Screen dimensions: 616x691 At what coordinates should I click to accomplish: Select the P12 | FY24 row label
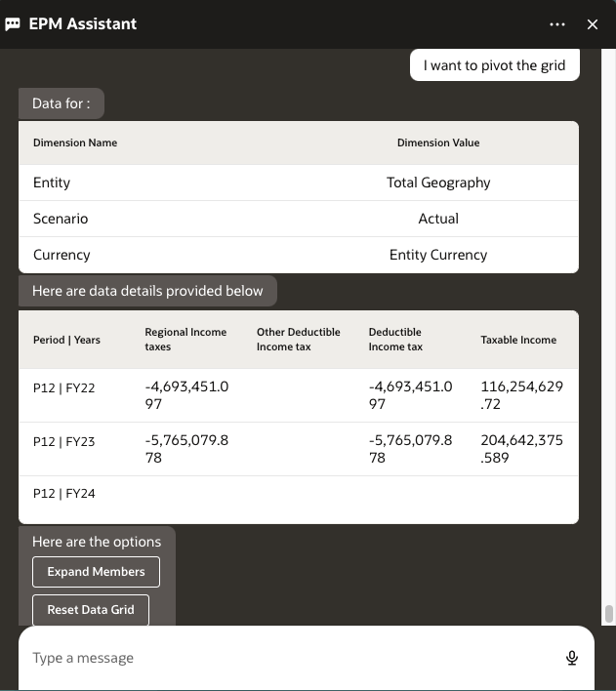pos(64,494)
